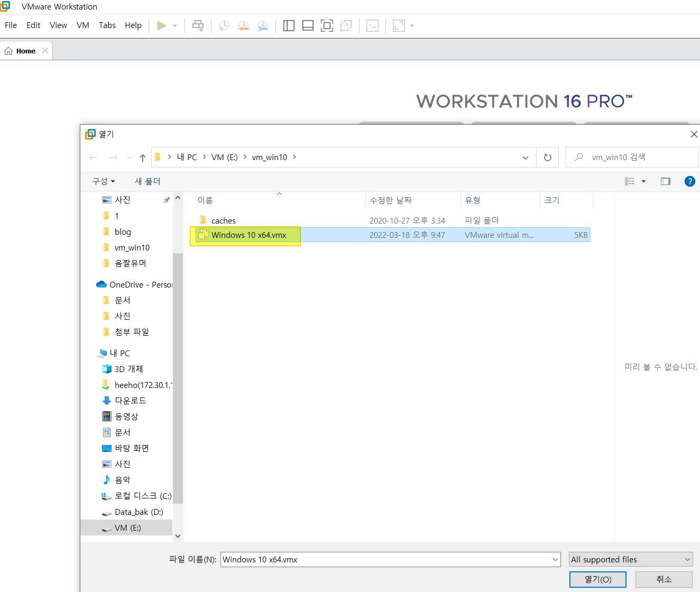
Task: Click the Full Screen mode icon
Action: click(327, 25)
